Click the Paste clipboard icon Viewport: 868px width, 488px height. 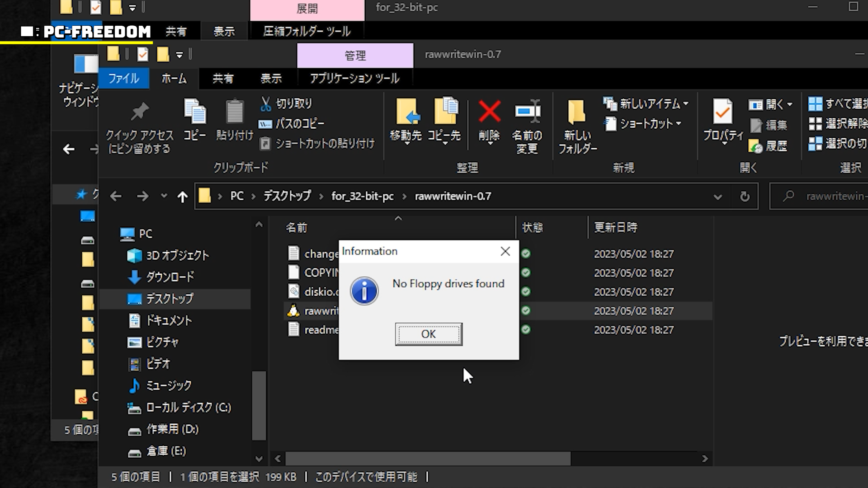tap(234, 112)
